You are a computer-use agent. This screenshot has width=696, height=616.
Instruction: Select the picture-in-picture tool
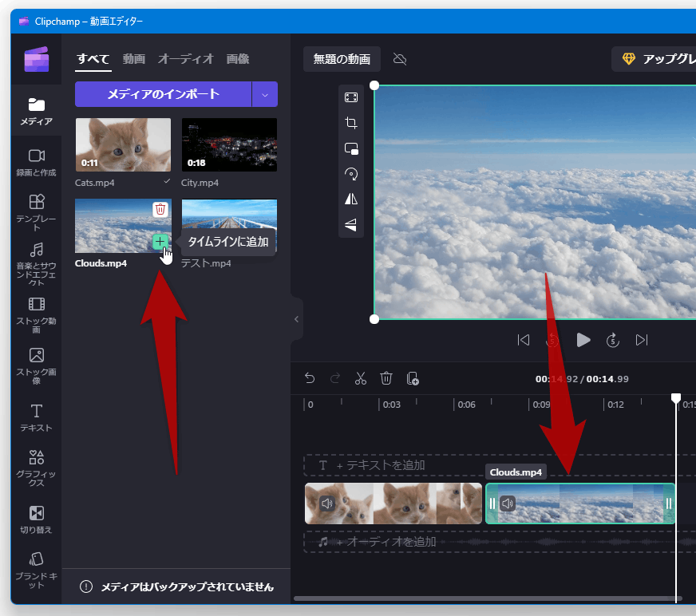tap(351, 148)
